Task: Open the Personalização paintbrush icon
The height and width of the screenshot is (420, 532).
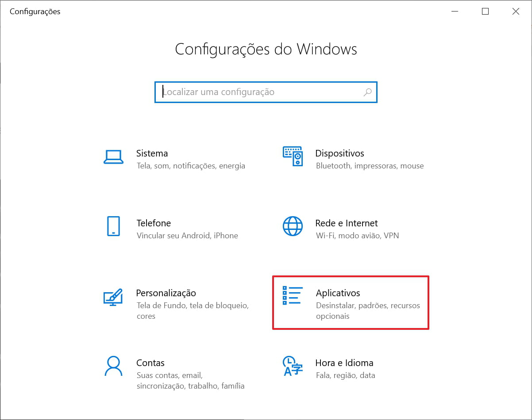Action: coord(113,297)
